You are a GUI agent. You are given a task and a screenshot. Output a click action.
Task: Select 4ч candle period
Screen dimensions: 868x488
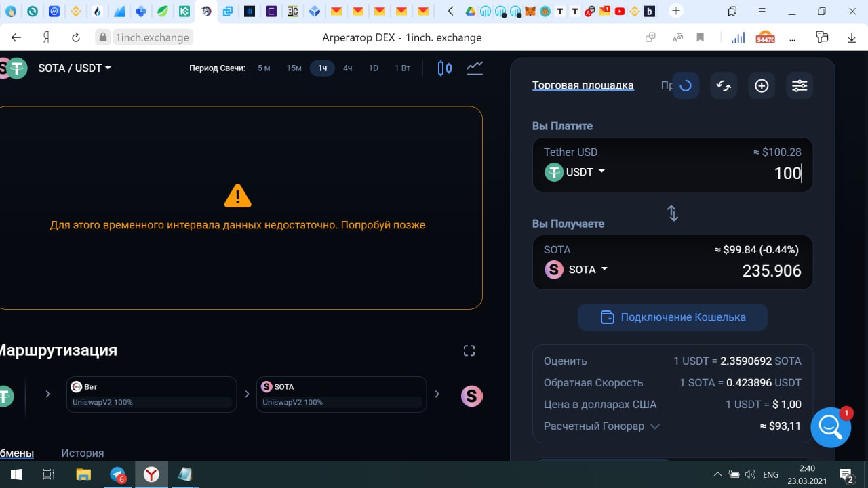347,68
